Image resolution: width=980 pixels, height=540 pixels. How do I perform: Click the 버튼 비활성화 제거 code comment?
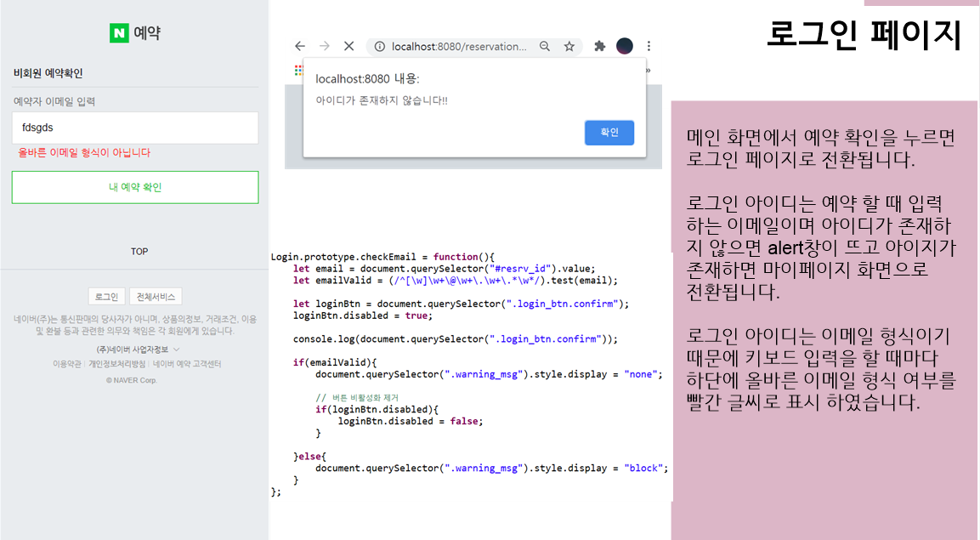point(357,397)
